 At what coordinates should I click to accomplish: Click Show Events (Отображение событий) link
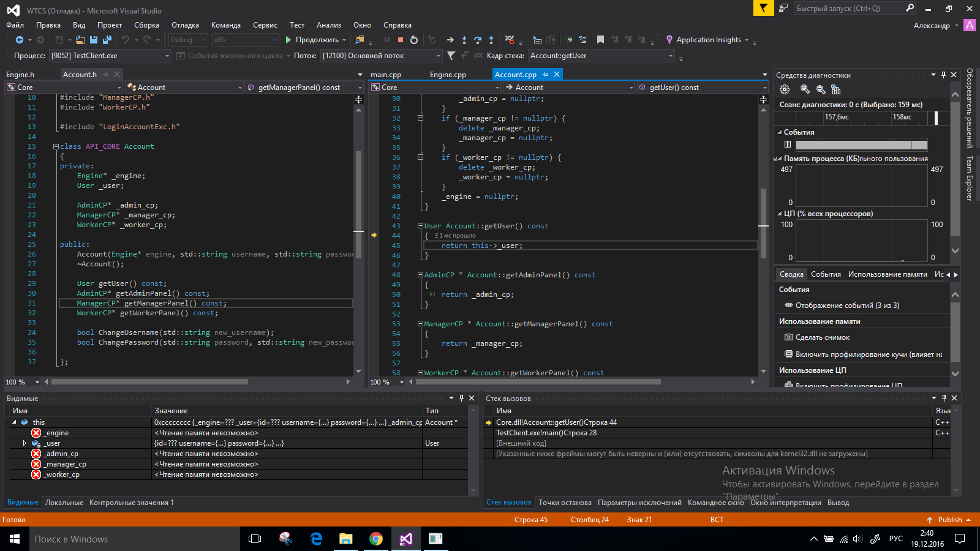[x=847, y=305]
